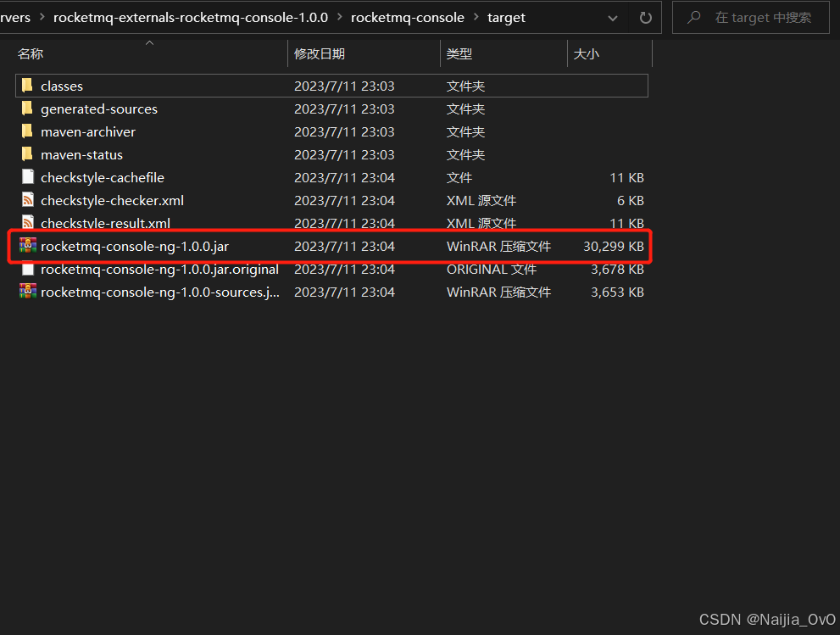Expand chevron after rocketmq-console breadcrumb
This screenshot has width=840, height=635.
(476, 17)
